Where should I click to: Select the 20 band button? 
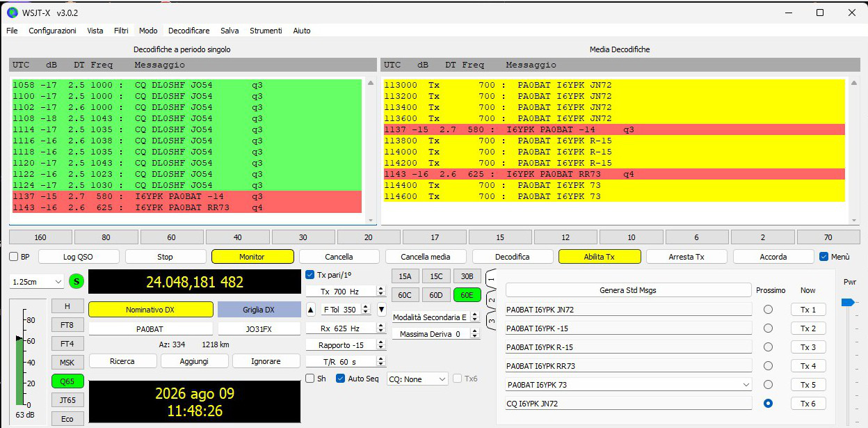(369, 237)
